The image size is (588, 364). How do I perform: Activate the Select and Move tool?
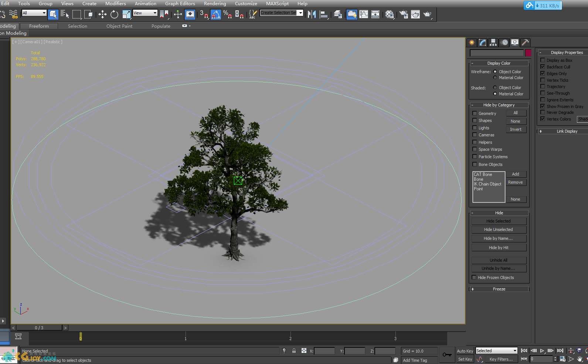coord(102,14)
